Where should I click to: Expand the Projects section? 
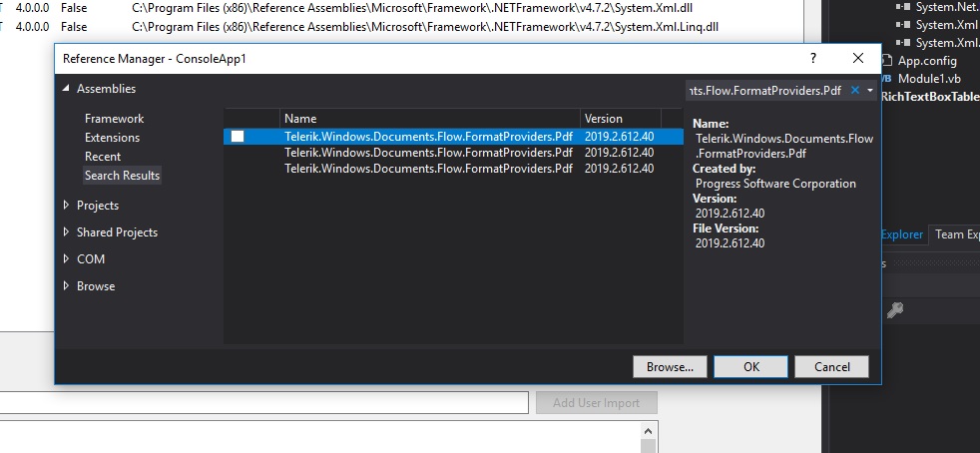click(x=68, y=206)
